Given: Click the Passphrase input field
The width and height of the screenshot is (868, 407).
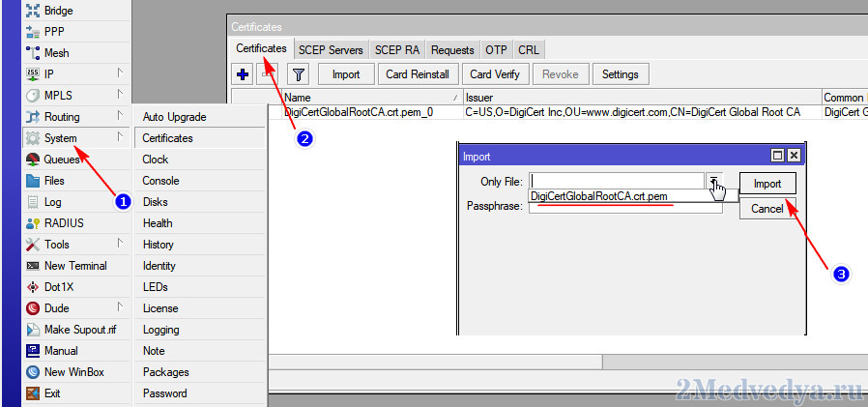Looking at the screenshot, I should coord(625,208).
